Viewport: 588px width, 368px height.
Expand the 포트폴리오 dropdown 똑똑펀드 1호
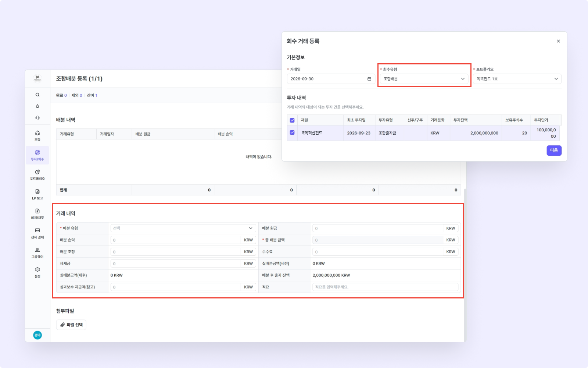pyautogui.click(x=517, y=79)
